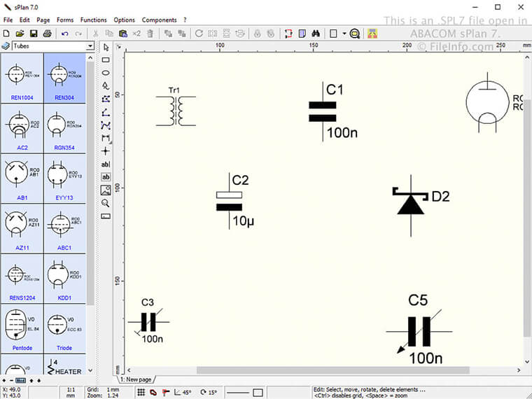Expand the page view dropdown arrow

344,34
